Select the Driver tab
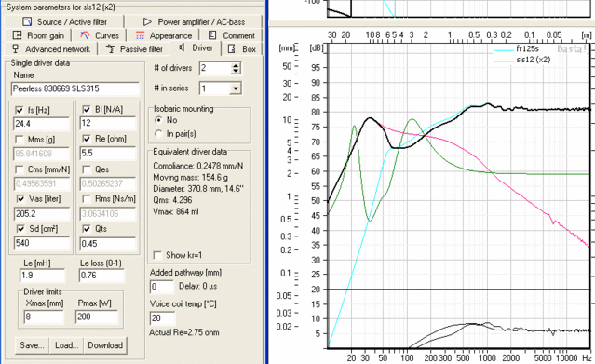595x364 pixels. point(196,47)
